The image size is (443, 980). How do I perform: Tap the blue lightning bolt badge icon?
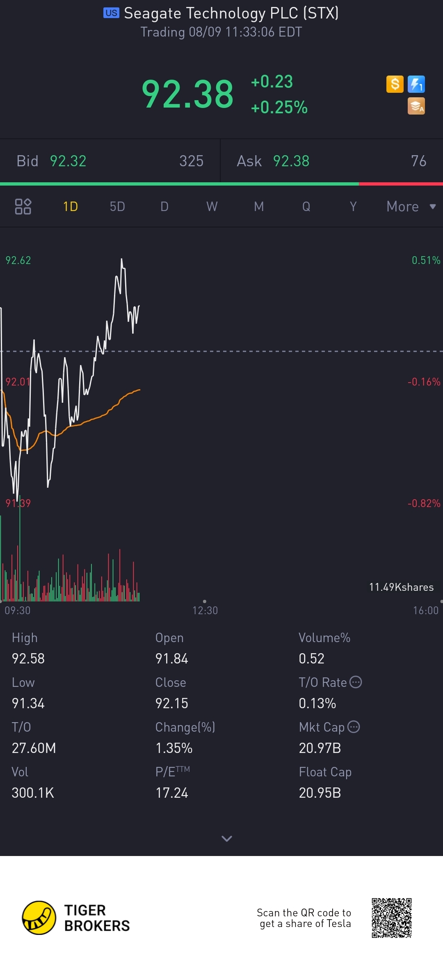(416, 84)
